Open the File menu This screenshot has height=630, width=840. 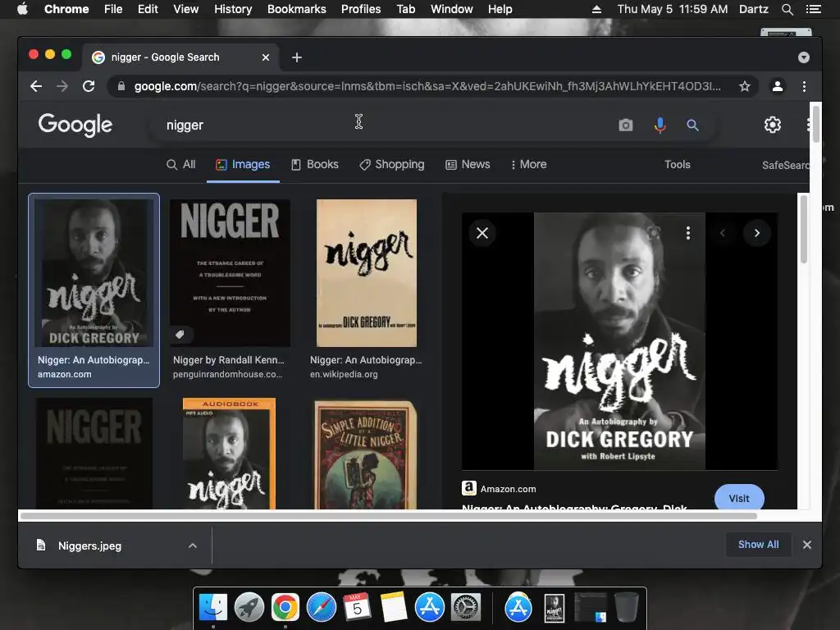113,9
